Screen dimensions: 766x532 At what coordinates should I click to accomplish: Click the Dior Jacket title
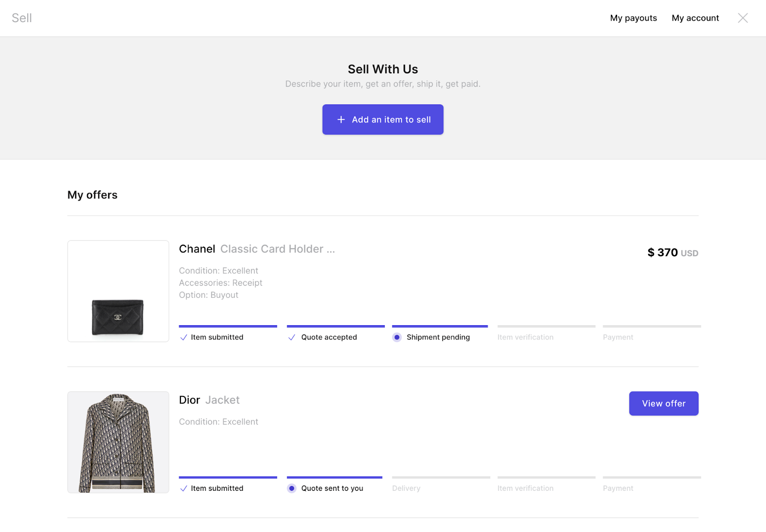point(209,400)
